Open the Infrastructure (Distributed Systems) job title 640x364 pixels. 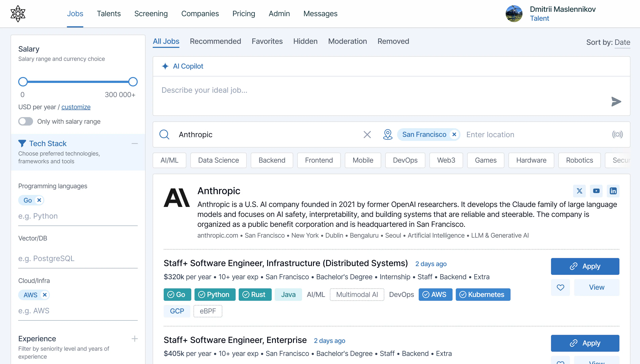point(286,263)
